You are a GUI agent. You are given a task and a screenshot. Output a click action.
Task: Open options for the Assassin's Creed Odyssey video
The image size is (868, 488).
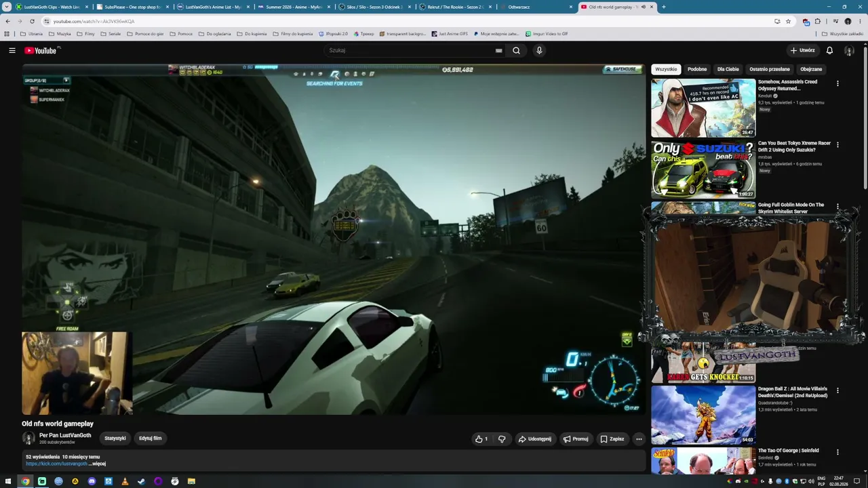click(837, 83)
